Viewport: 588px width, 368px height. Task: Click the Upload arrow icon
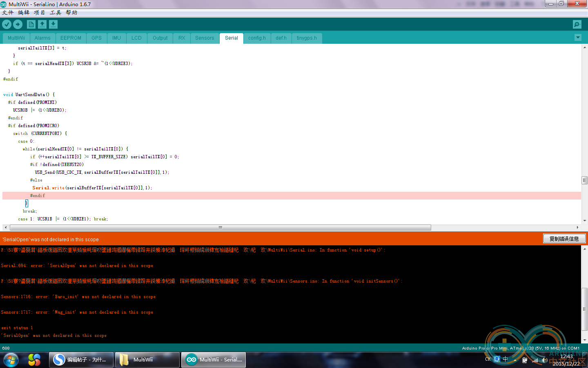point(18,25)
